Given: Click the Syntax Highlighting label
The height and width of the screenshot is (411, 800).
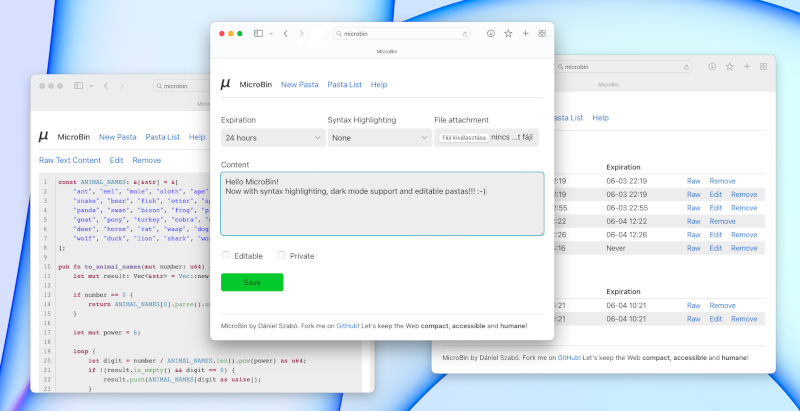Looking at the screenshot, I should pos(362,120).
